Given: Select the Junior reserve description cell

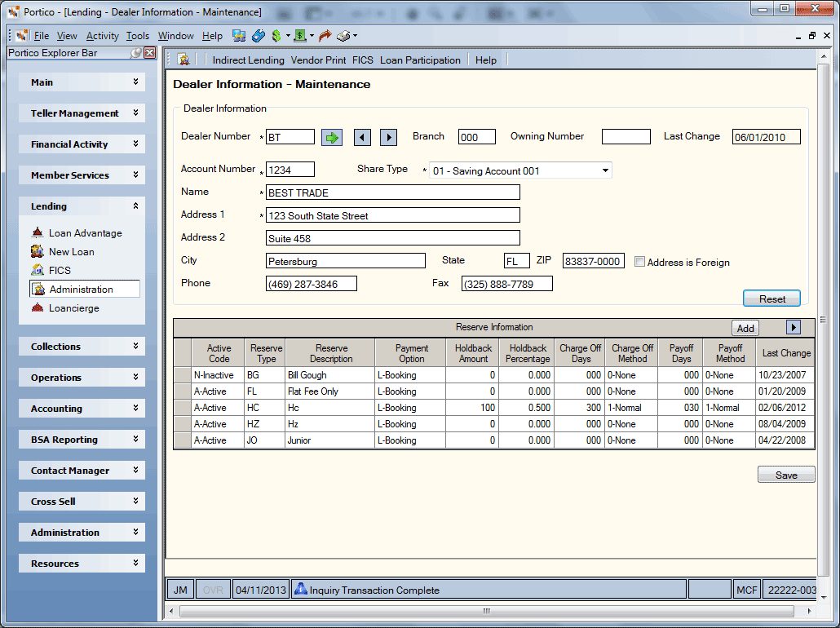Looking at the screenshot, I should [x=330, y=440].
